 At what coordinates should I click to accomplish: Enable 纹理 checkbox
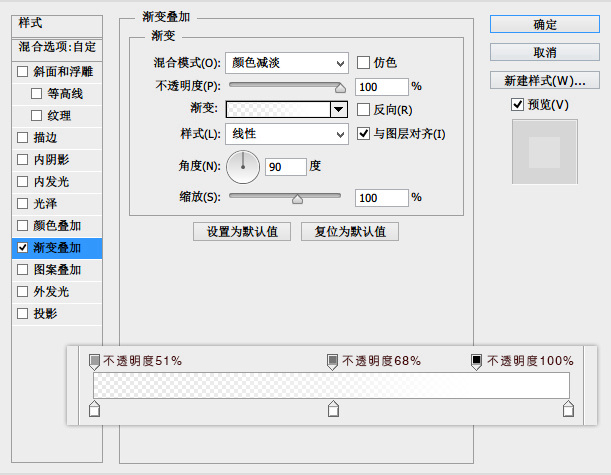tap(36, 115)
